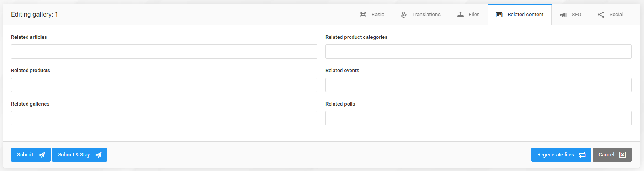This screenshot has width=644, height=171.
Task: Focus the Related polls input
Action: (x=479, y=118)
